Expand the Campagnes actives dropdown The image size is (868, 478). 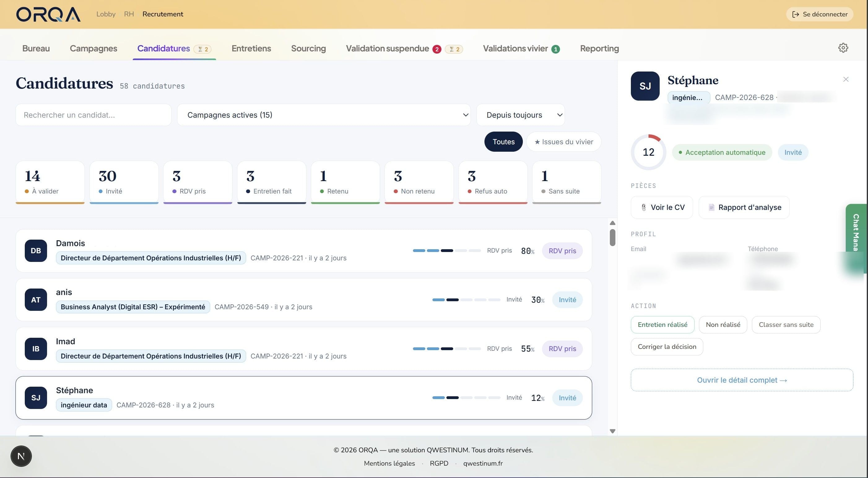click(x=323, y=115)
